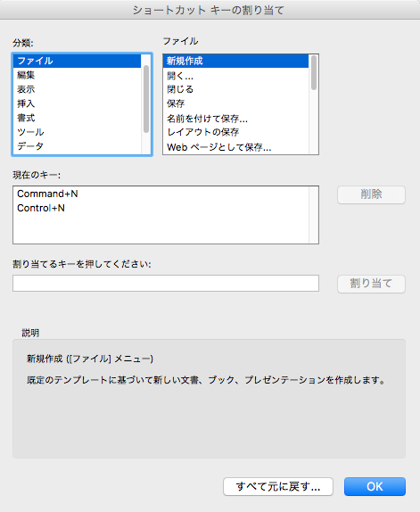Choose Web ページとして保存... command
Screen dimensions: 420x512
[235, 147]
